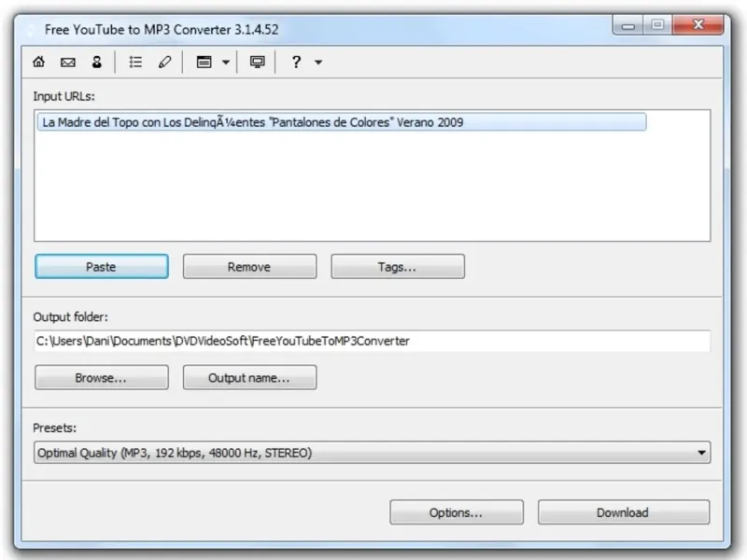Open the bulleted list icon
Image resolution: width=747 pixels, height=560 pixels.
135,62
